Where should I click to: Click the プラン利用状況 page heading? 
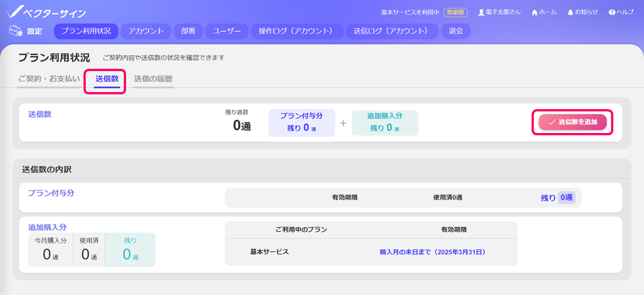click(x=54, y=58)
